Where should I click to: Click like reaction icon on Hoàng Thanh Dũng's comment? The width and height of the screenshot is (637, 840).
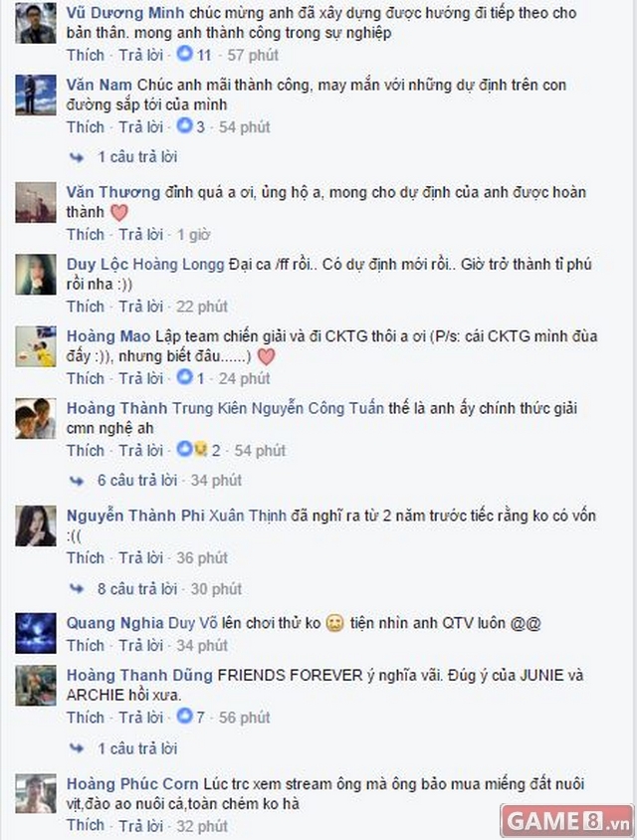tap(185, 716)
